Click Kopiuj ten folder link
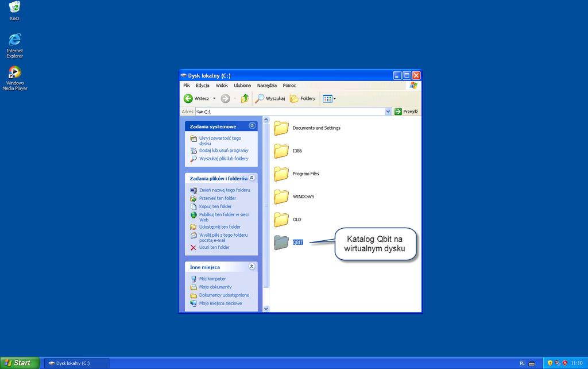This screenshot has height=369, width=588. [x=215, y=206]
